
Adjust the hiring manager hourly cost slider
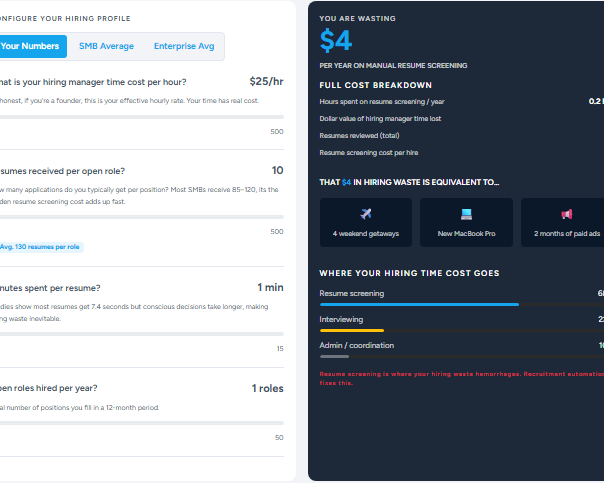pos(142,117)
